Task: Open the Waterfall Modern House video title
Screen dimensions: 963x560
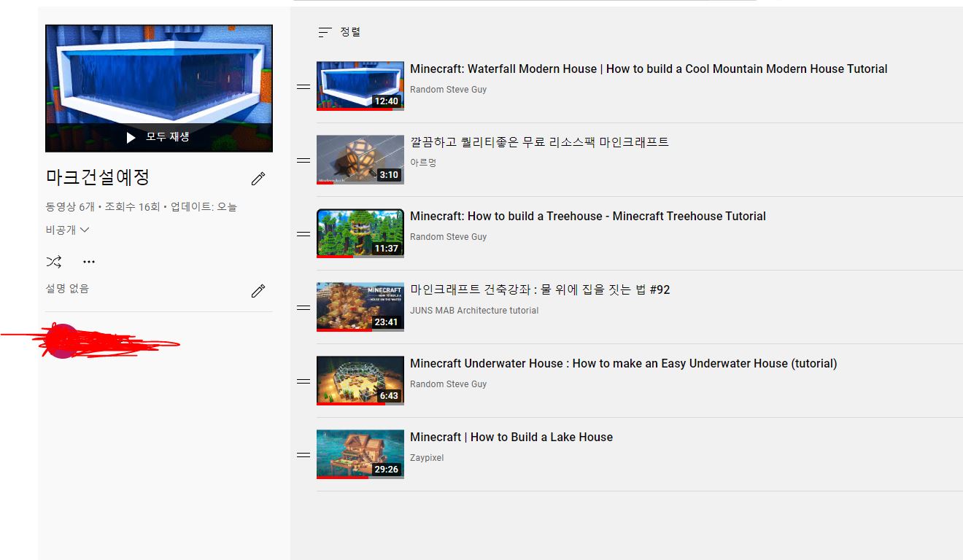Action: point(648,69)
